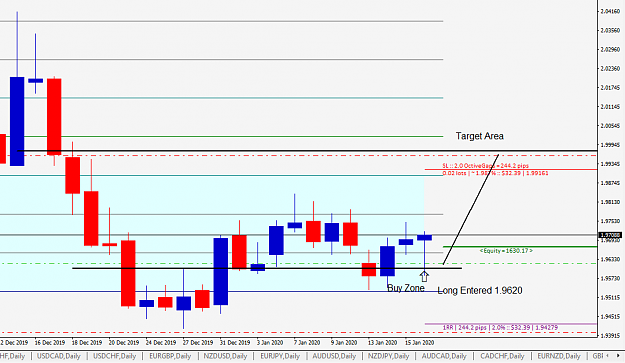This screenshot has width=625, height=363.
Task: Go to the NZDJPY,Daily chart tab
Action: [388, 356]
